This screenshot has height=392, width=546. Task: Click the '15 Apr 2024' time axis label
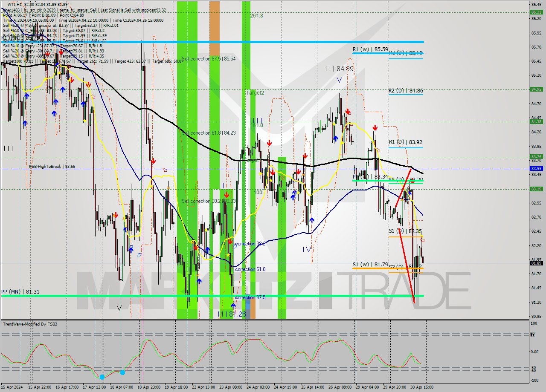pos(12,387)
